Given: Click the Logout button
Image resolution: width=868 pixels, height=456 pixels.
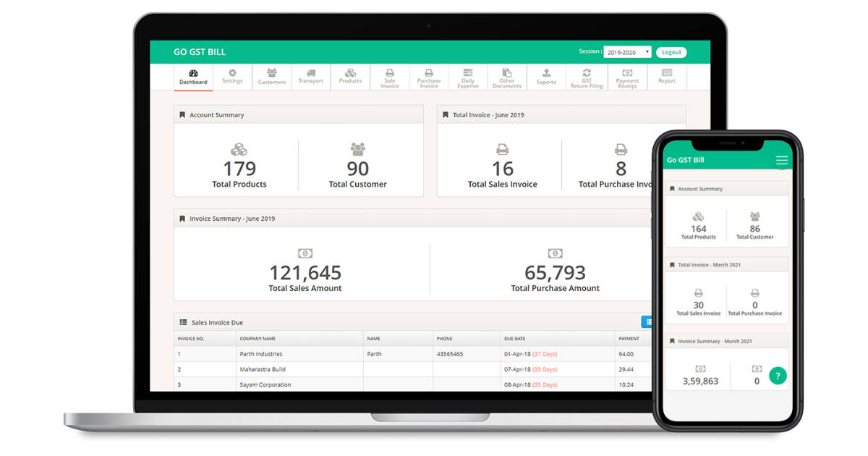Looking at the screenshot, I should [671, 51].
